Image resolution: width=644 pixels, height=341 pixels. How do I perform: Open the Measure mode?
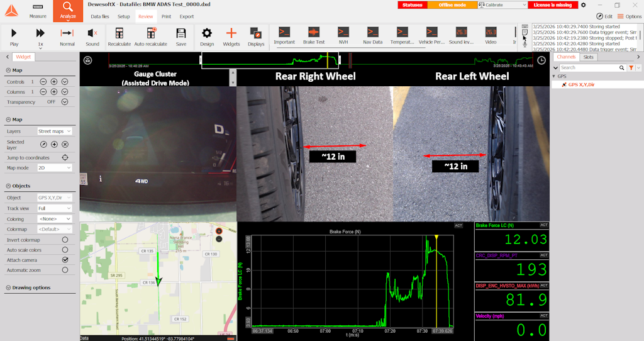pyautogui.click(x=37, y=11)
